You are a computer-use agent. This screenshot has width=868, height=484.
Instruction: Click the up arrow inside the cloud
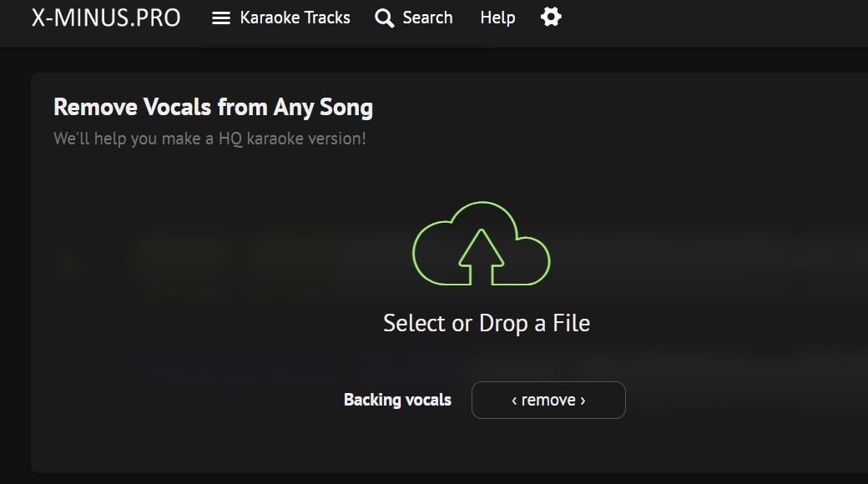482,257
